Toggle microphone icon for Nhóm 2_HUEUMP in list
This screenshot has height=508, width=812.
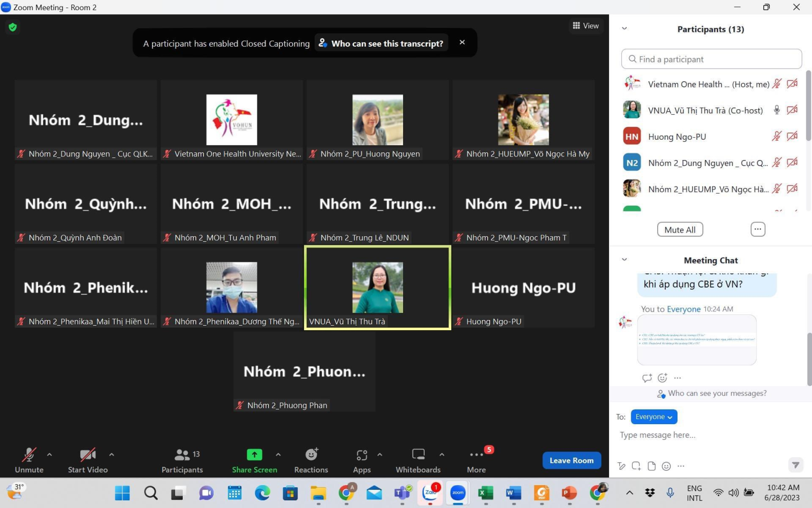pyautogui.click(x=776, y=189)
